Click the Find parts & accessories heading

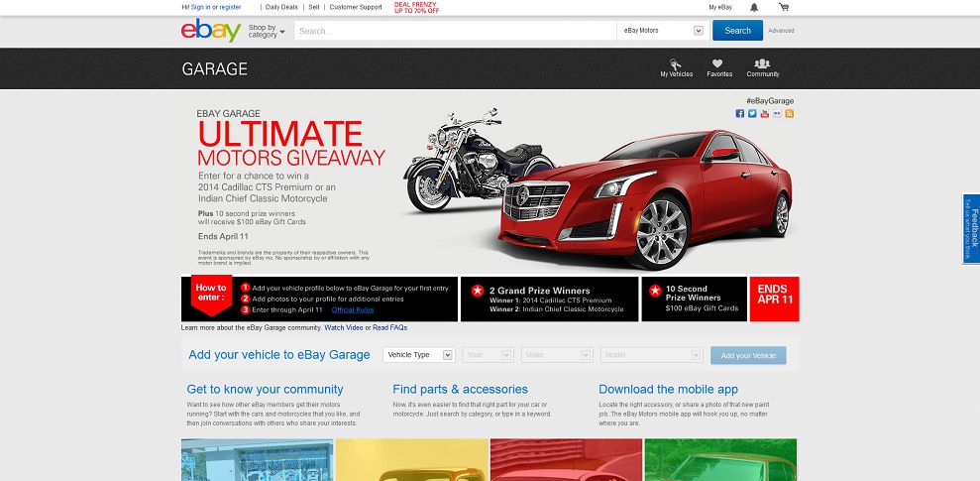460,389
